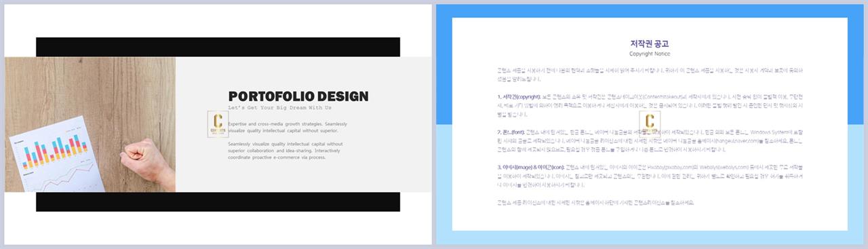
Task: Click the 'Let's Get Your Big Dream With Us' subtitle
Action: (279, 108)
